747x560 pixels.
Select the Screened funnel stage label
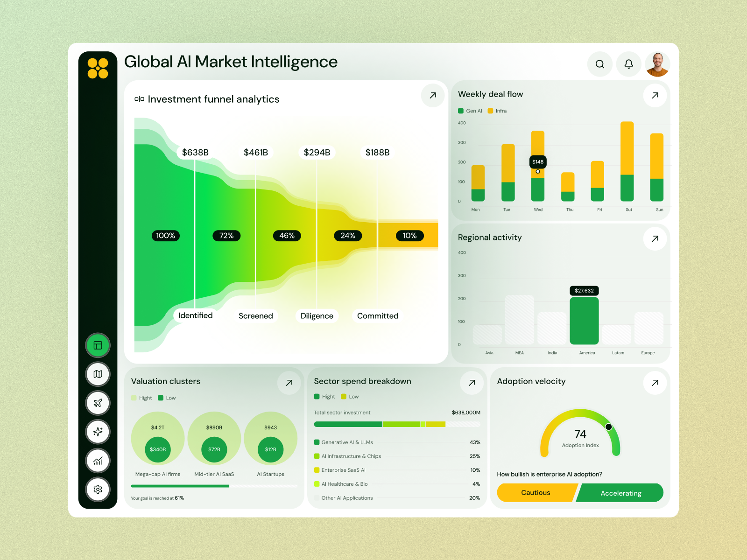(256, 316)
